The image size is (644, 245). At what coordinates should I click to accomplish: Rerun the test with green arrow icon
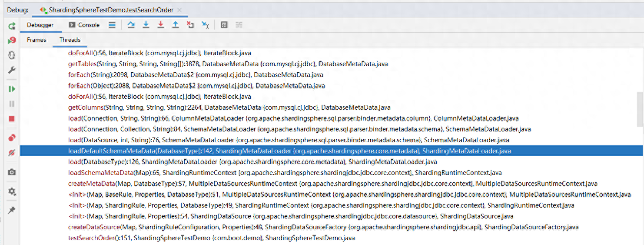click(x=12, y=26)
